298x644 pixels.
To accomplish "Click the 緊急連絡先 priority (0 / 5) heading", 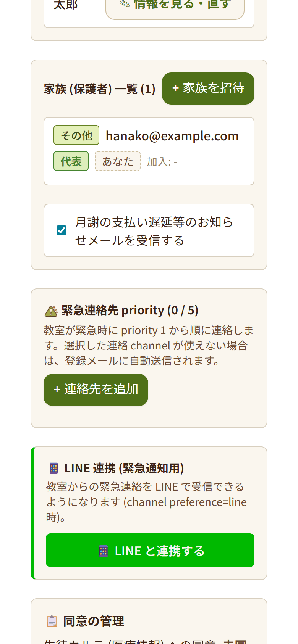I will (x=130, y=311).
